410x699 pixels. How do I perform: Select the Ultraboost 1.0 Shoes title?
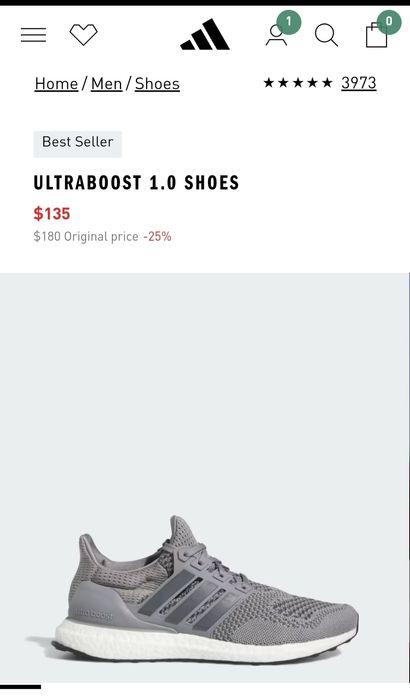click(136, 183)
